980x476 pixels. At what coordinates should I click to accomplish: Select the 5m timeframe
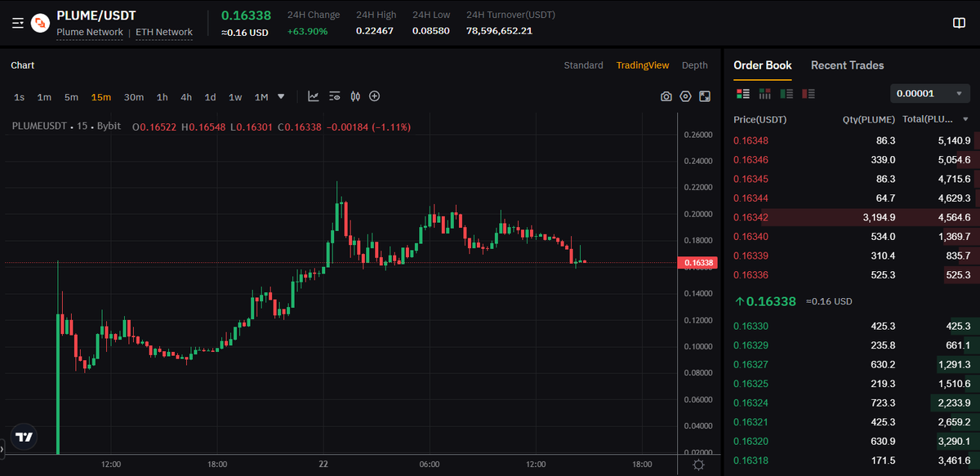(71, 97)
